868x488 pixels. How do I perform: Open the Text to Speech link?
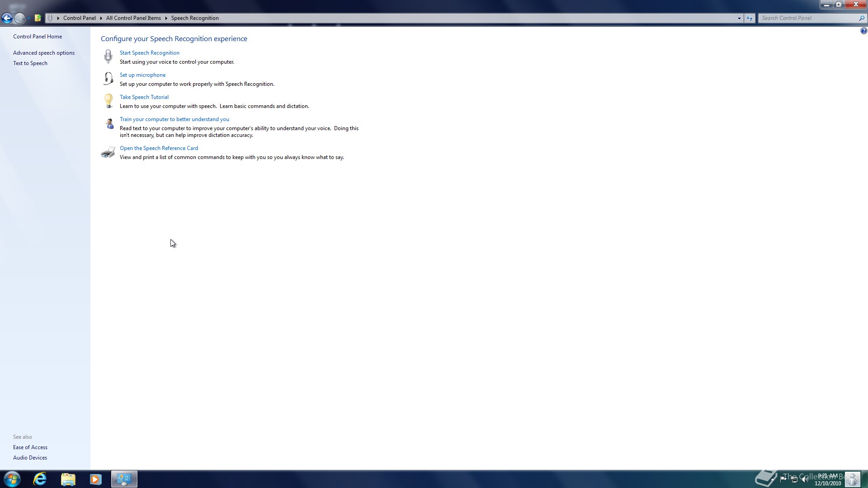tap(30, 63)
